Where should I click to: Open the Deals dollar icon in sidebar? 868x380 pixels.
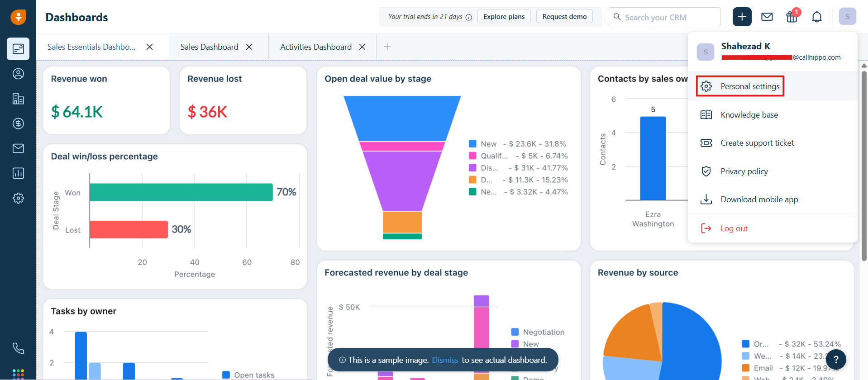(x=18, y=123)
